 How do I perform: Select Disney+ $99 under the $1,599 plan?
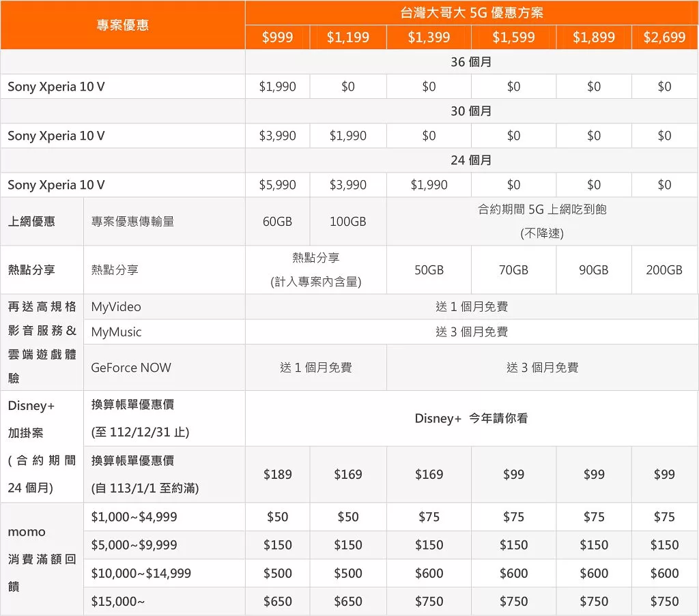tap(513, 474)
